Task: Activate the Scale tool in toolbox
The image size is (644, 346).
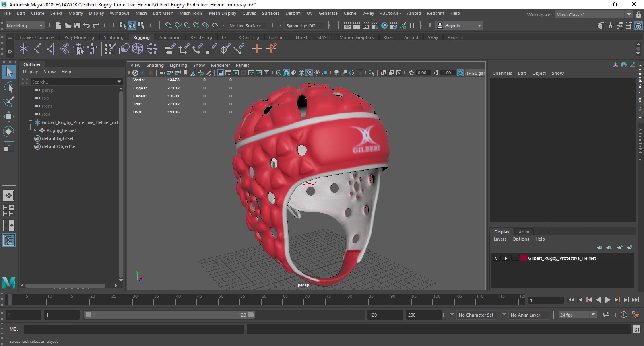Action: point(9,146)
